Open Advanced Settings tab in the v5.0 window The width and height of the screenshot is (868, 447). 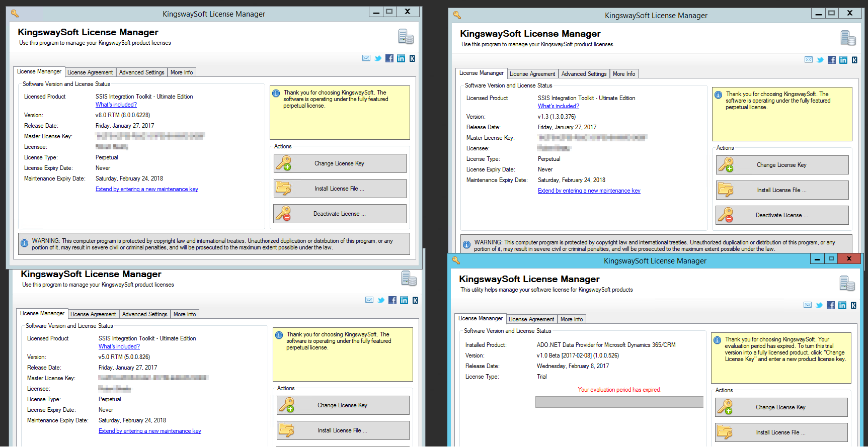145,314
